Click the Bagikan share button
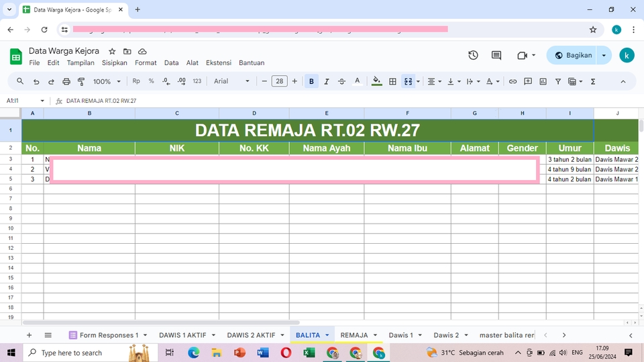 573,55
